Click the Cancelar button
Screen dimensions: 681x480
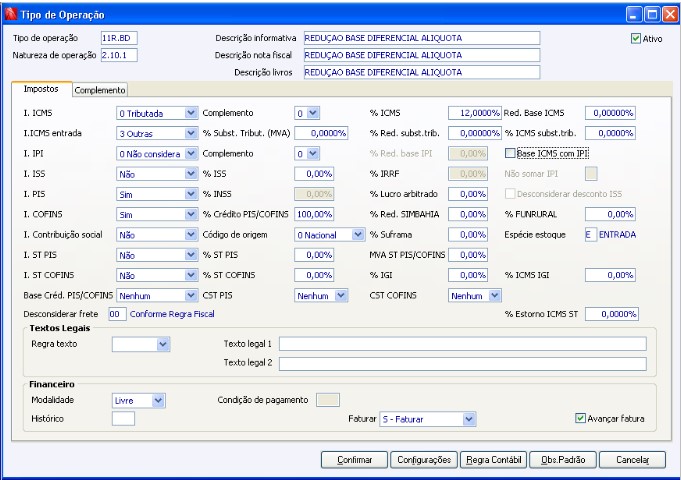[x=632, y=460]
